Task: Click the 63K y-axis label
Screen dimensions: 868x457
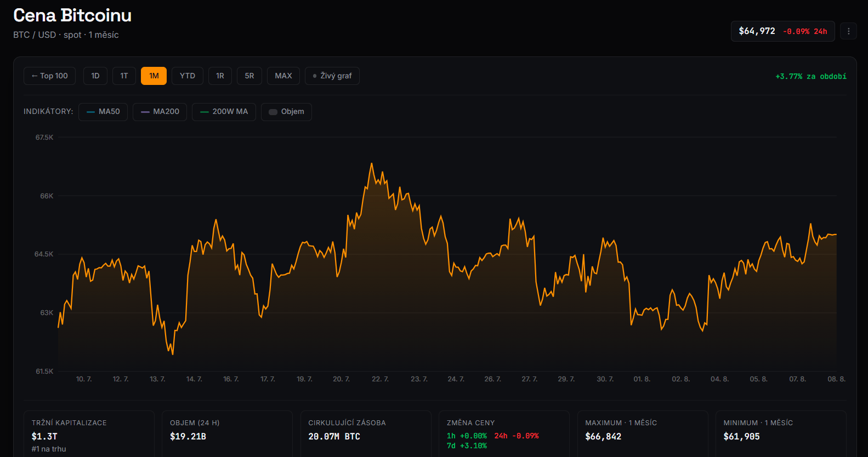Action: [x=47, y=313]
